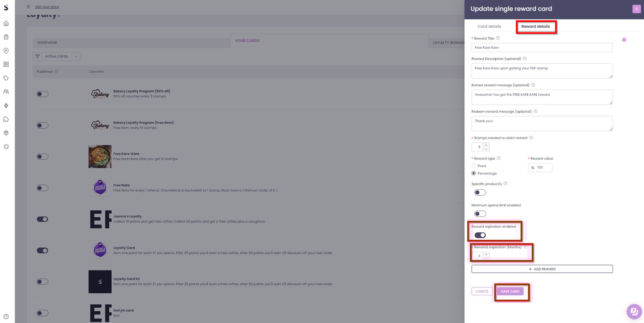Click the Save Card button
The width and height of the screenshot is (644, 323).
point(510,292)
